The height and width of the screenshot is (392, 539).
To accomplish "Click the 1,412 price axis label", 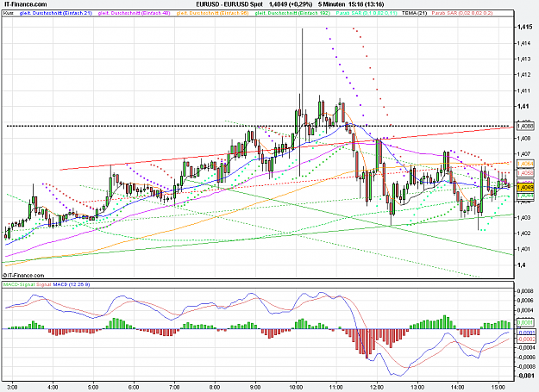I will (x=524, y=75).
